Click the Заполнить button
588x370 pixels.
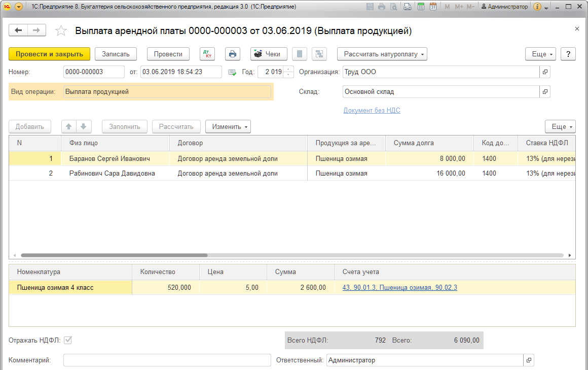(x=125, y=126)
